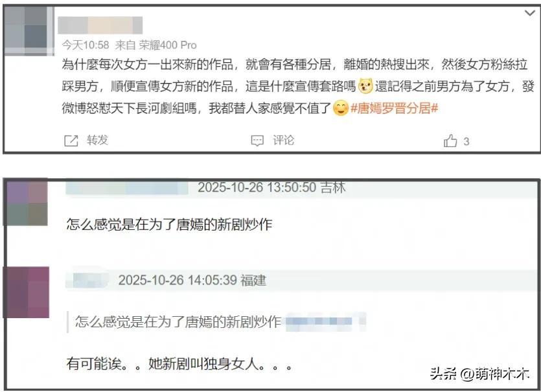Click the 转发 label

(98, 140)
